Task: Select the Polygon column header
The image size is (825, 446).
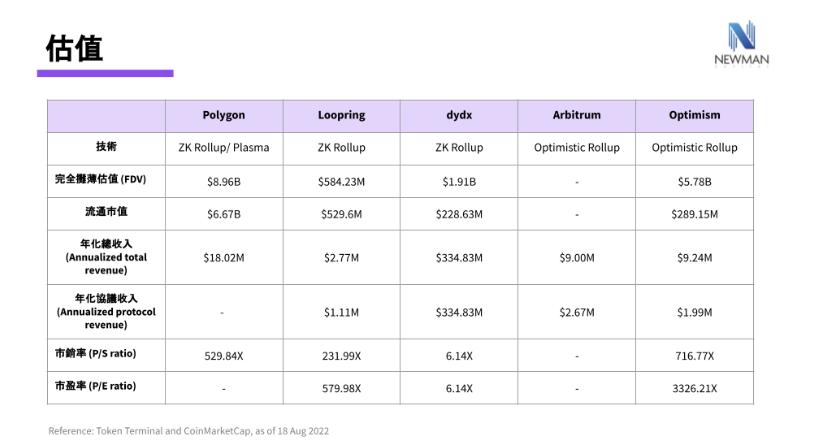Action: [x=223, y=115]
